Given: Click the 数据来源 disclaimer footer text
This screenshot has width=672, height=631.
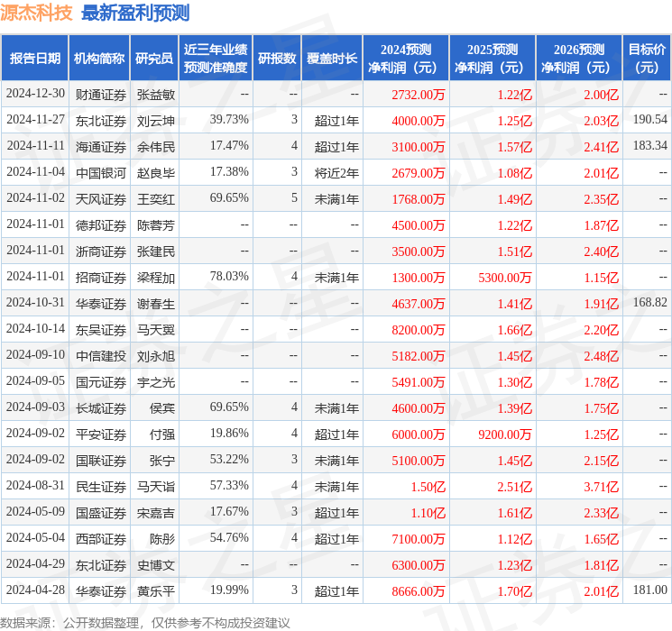Looking at the screenshot, I should (x=145, y=623).
